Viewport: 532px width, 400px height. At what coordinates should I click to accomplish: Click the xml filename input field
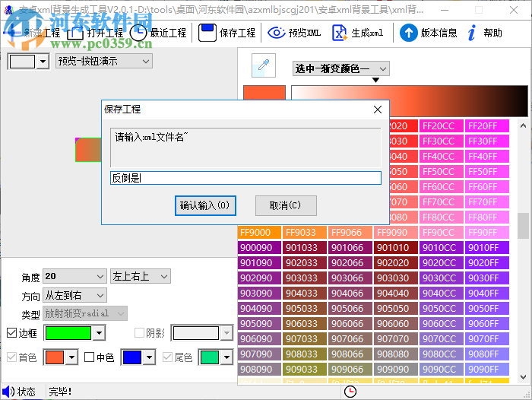click(x=245, y=178)
